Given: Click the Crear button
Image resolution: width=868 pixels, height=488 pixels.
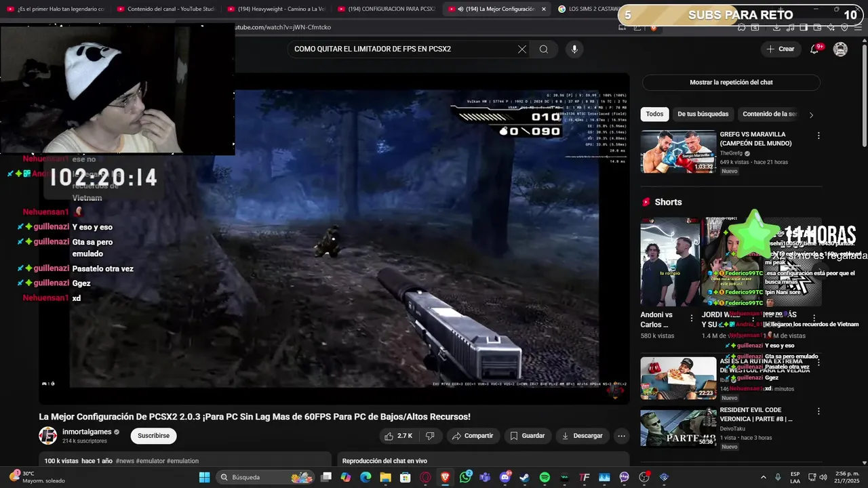Looking at the screenshot, I should (780, 49).
